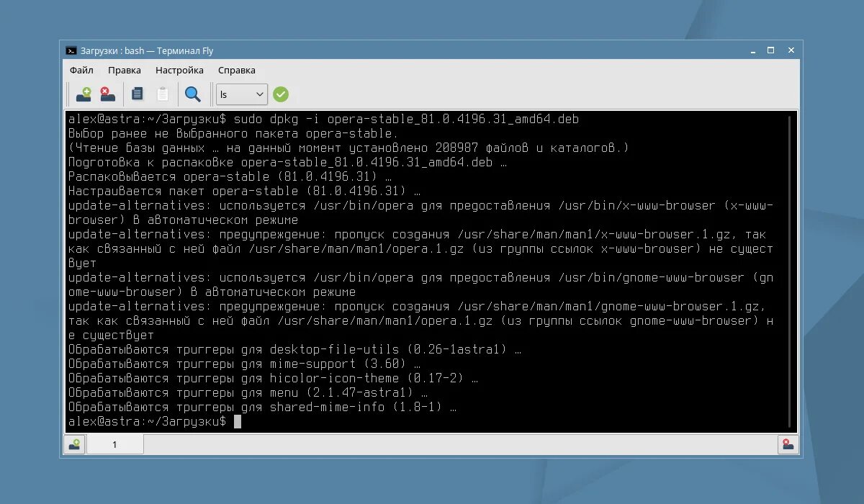Switch to terminal tab 1
The image size is (864, 504).
pos(114,444)
